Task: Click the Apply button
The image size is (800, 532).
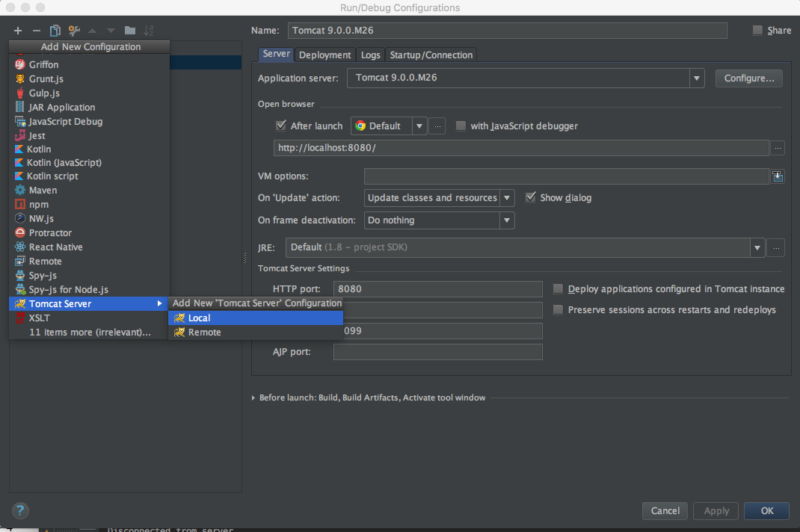Action: [x=716, y=510]
